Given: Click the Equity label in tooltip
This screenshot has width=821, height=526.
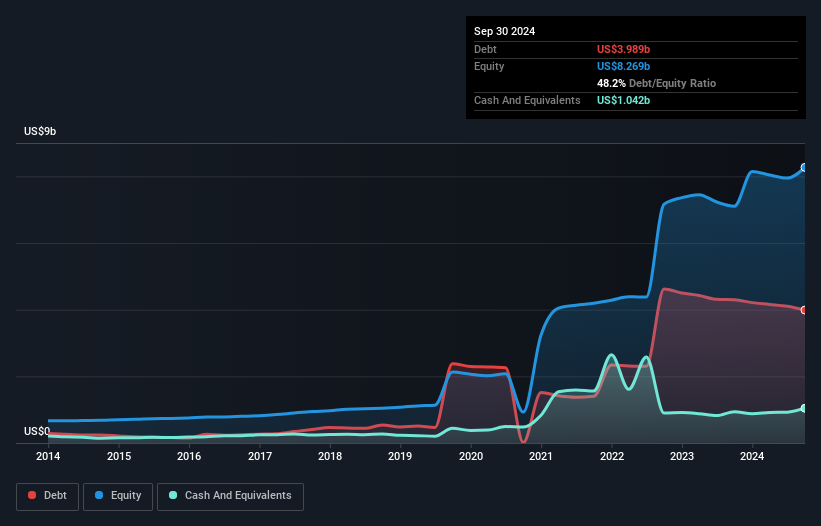Looking at the screenshot, I should click(489, 66).
